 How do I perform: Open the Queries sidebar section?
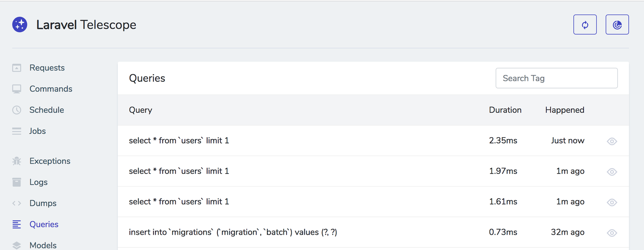(44, 224)
